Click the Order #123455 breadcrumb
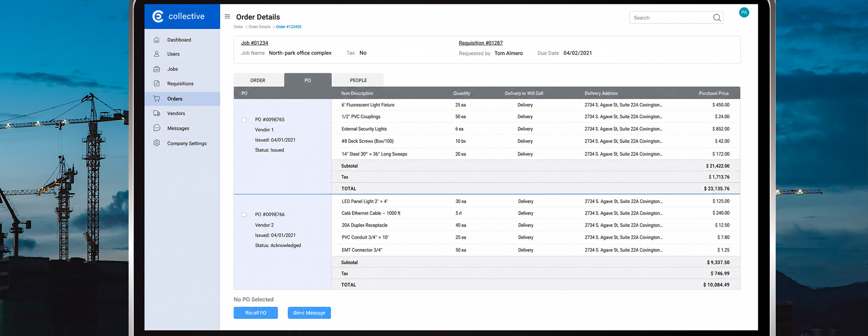This screenshot has height=336, width=868. (x=288, y=27)
